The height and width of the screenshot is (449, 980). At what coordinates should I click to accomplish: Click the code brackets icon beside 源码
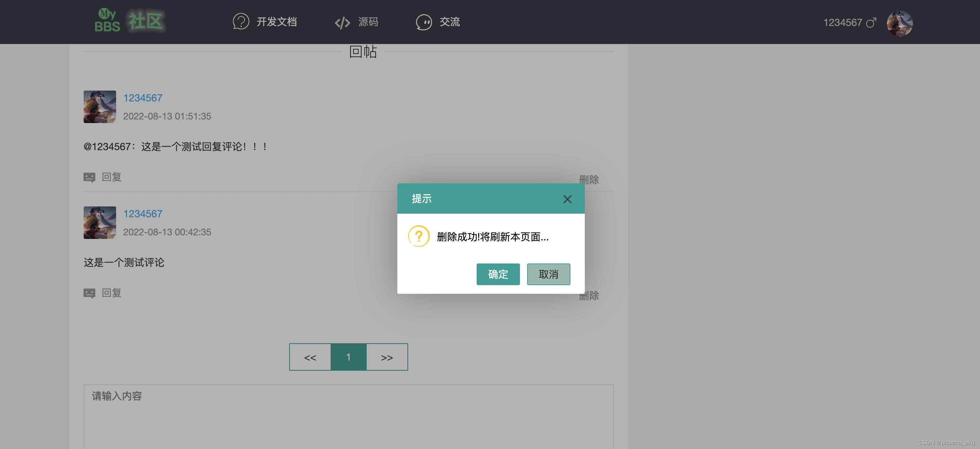tap(342, 22)
